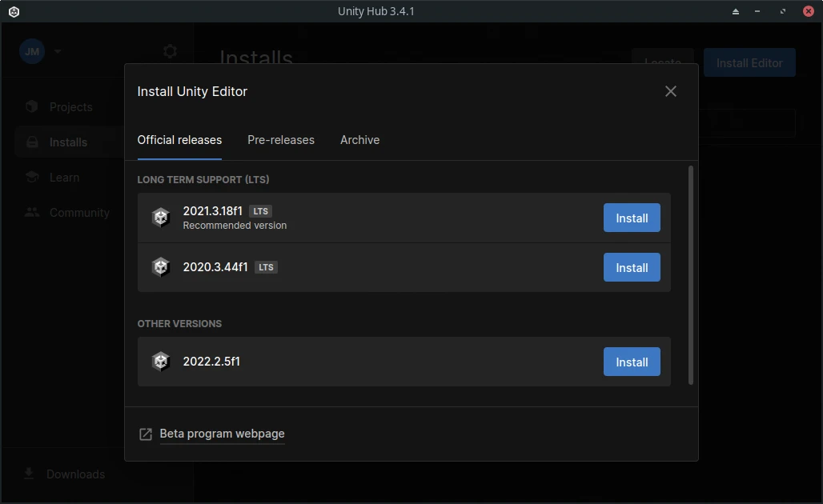Click the LTS badge next to 2021.3.18f1
Viewport: 823px width, 504px height.
click(260, 211)
